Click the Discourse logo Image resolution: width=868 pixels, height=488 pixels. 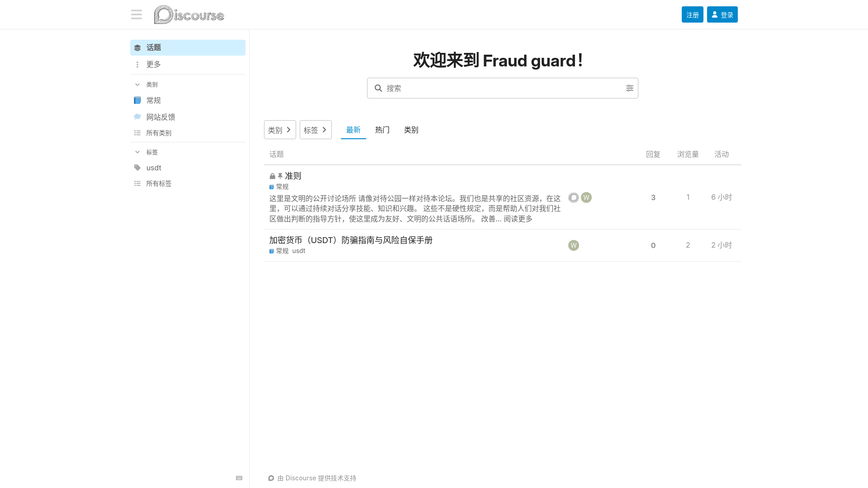[x=189, y=14]
